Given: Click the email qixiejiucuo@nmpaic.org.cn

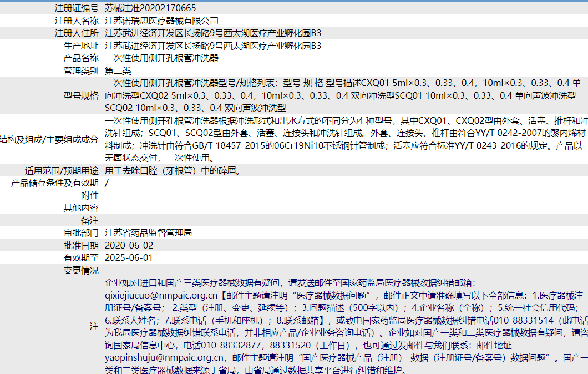Looking at the screenshot, I should click(161, 295).
